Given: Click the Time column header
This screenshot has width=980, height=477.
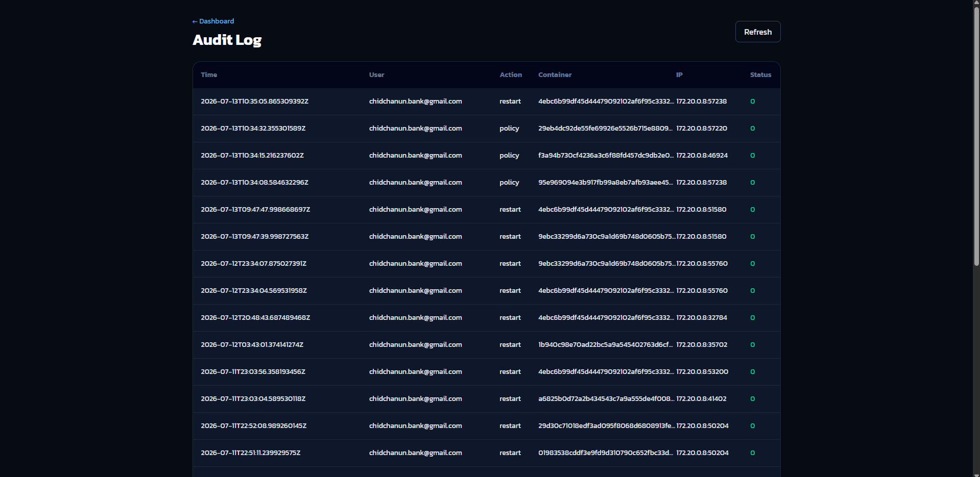Looking at the screenshot, I should coord(209,74).
